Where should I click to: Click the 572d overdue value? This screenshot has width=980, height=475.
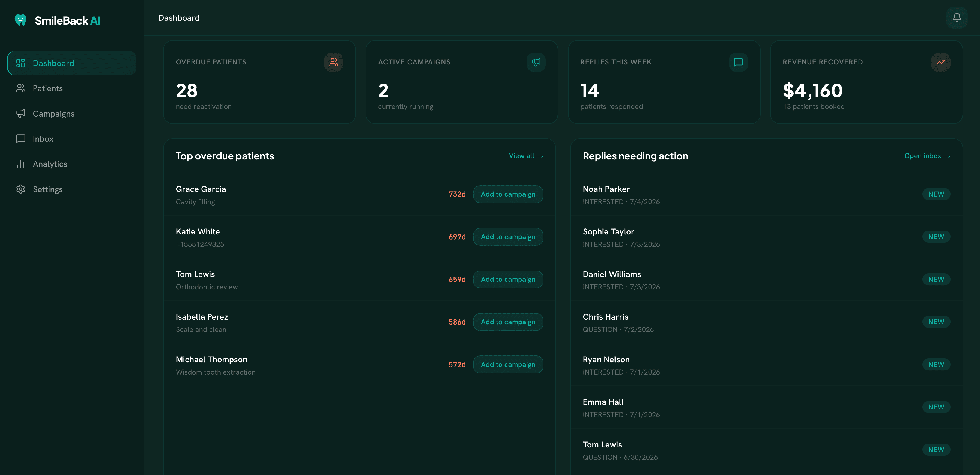457,365
